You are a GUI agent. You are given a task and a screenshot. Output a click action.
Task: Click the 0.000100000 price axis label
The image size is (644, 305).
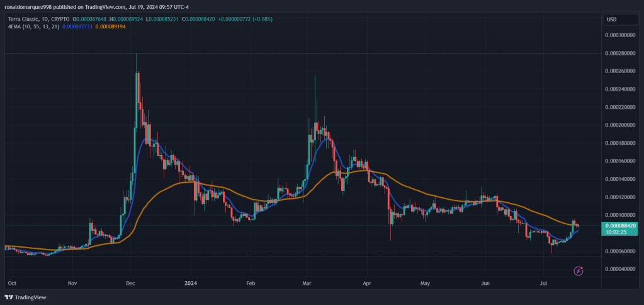621,215
